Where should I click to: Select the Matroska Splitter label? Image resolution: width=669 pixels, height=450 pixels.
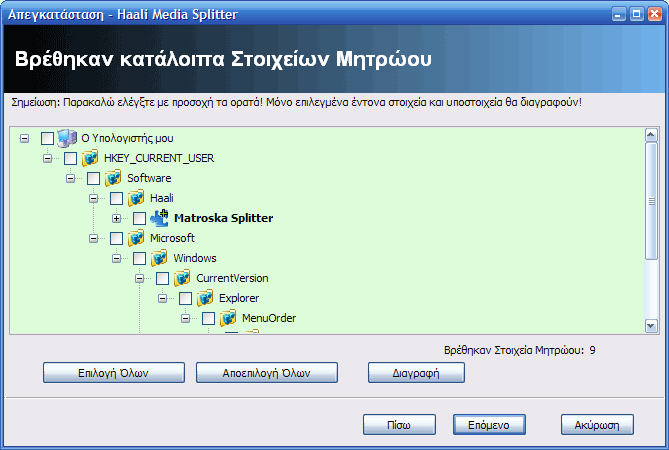coord(224,218)
